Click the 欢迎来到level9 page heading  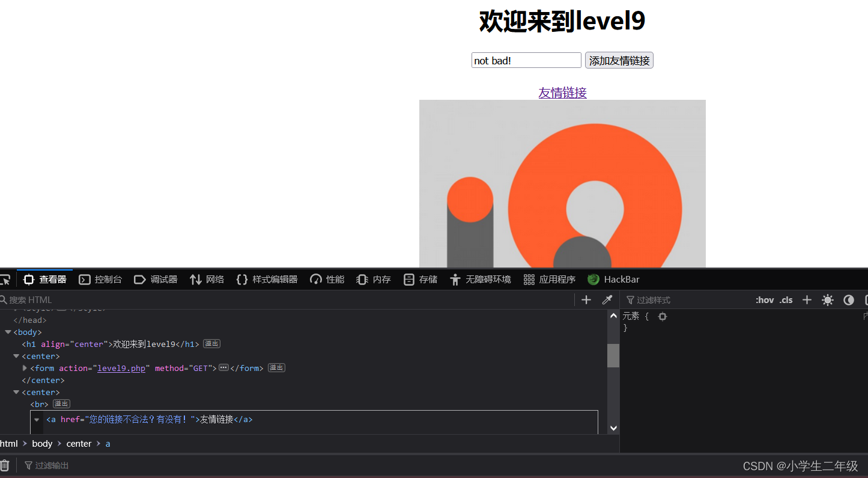click(562, 21)
